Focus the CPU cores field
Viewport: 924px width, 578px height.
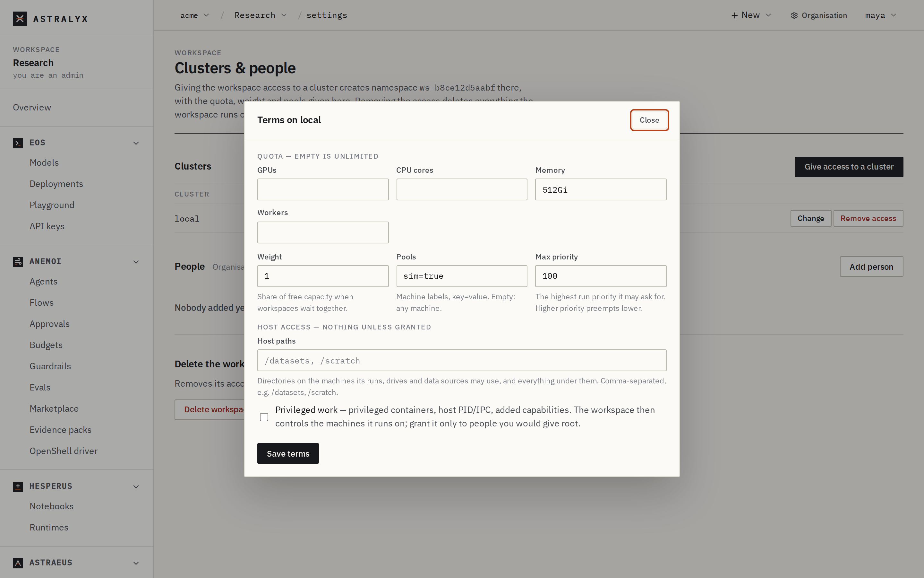pyautogui.click(x=462, y=189)
